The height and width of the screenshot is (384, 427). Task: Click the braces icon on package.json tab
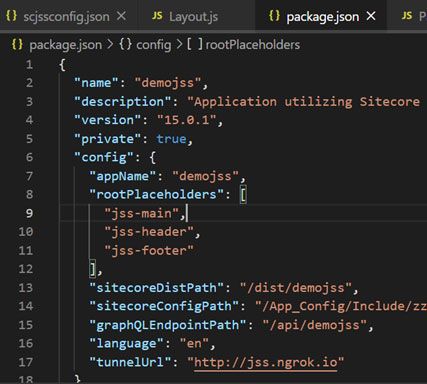point(274,16)
